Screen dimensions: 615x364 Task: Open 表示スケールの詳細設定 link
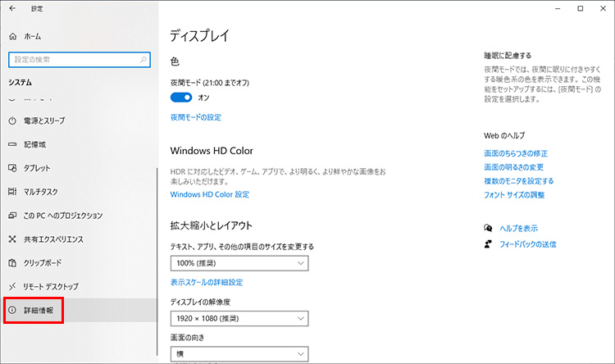[206, 282]
